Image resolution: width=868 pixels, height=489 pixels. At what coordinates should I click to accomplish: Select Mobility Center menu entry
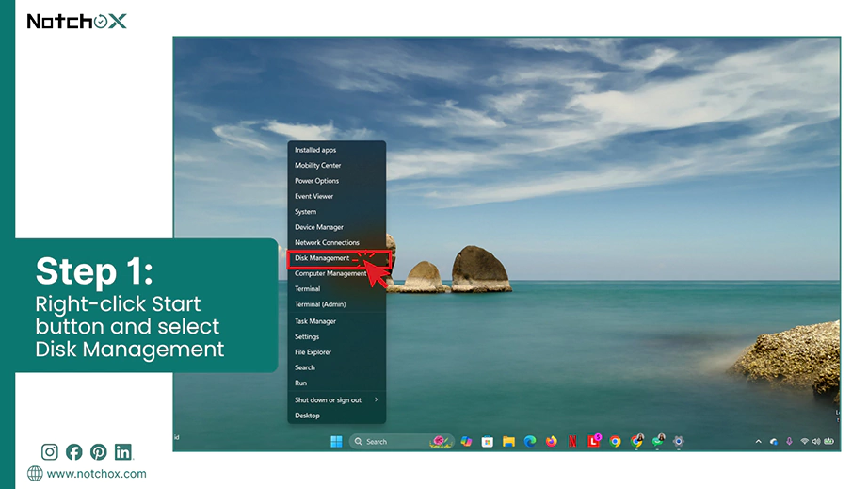pyautogui.click(x=337, y=166)
